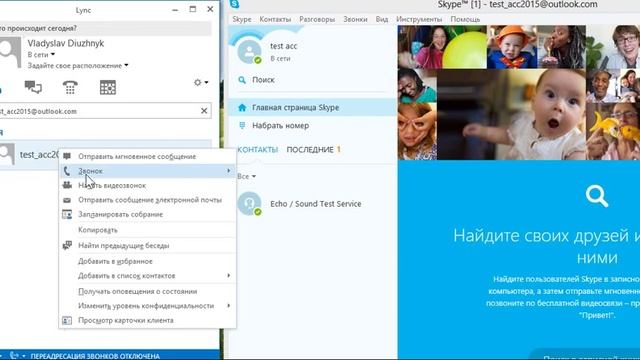The width and height of the screenshot is (640, 360).
Task: Expand Добавить в список контактов submenu
Action: [x=147, y=276]
